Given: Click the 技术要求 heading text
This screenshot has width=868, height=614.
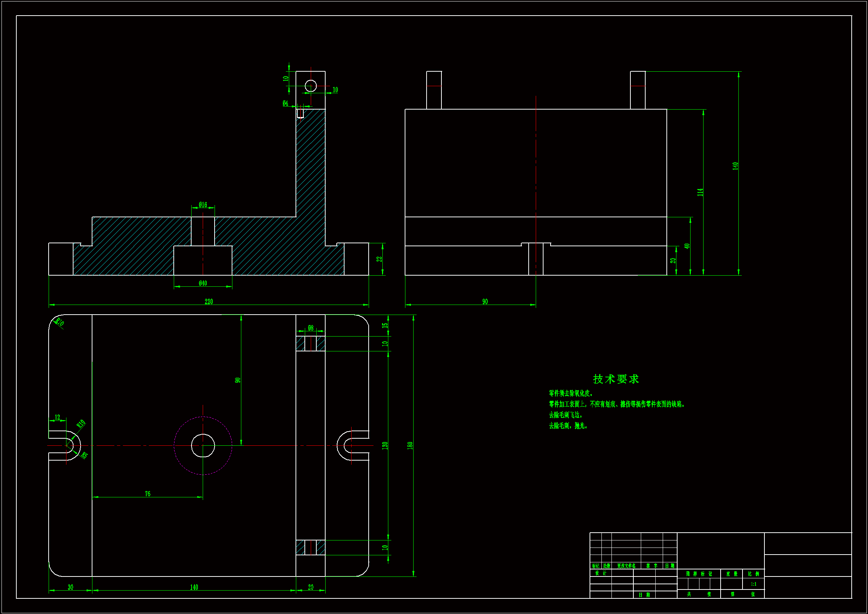Looking at the screenshot, I should pos(616,379).
